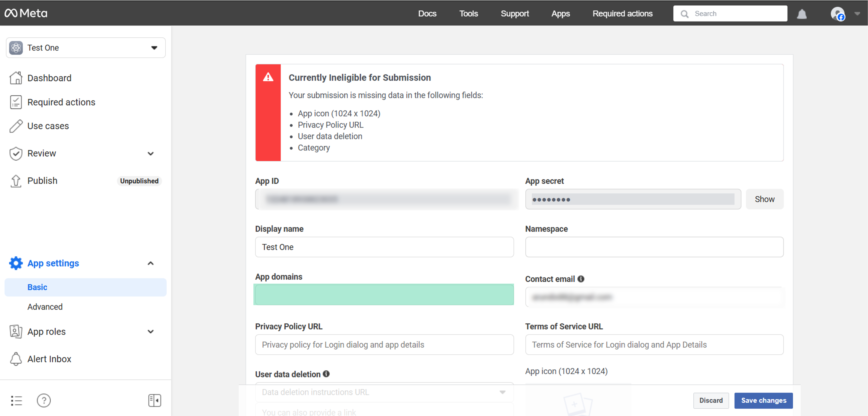This screenshot has width=868, height=416.
Task: Click the Review shield icon
Action: pos(16,153)
